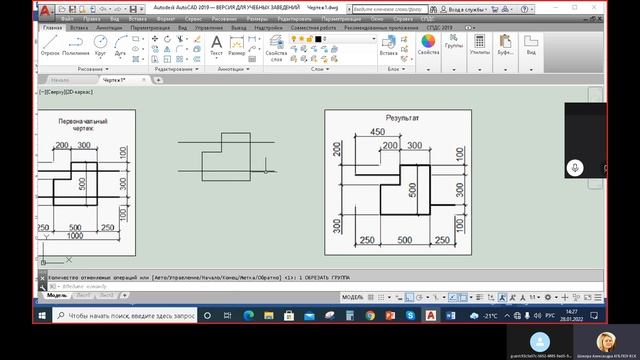This screenshot has height=360, width=640.
Task: Select the Дуга arc tool
Action: pos(120,45)
